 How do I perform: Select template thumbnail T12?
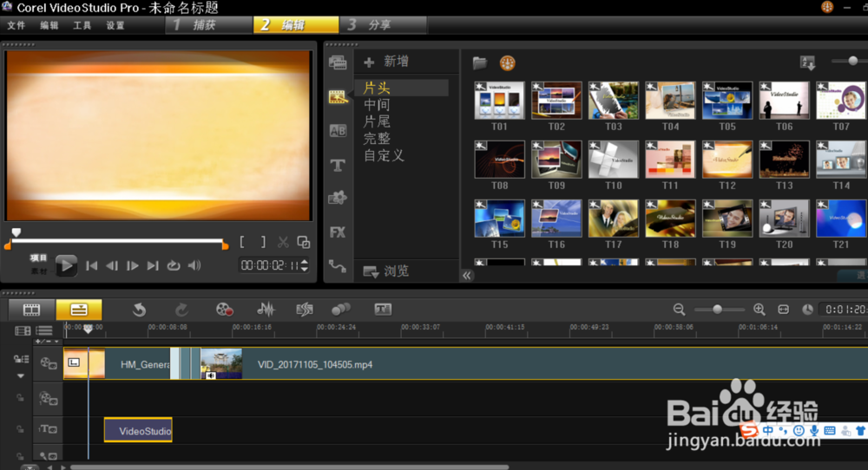tap(727, 160)
